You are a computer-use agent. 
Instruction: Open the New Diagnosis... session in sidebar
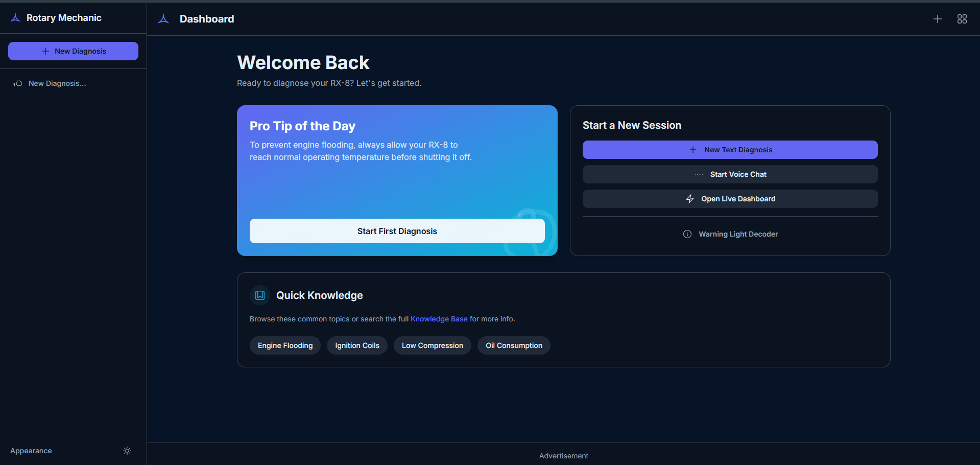coord(57,83)
